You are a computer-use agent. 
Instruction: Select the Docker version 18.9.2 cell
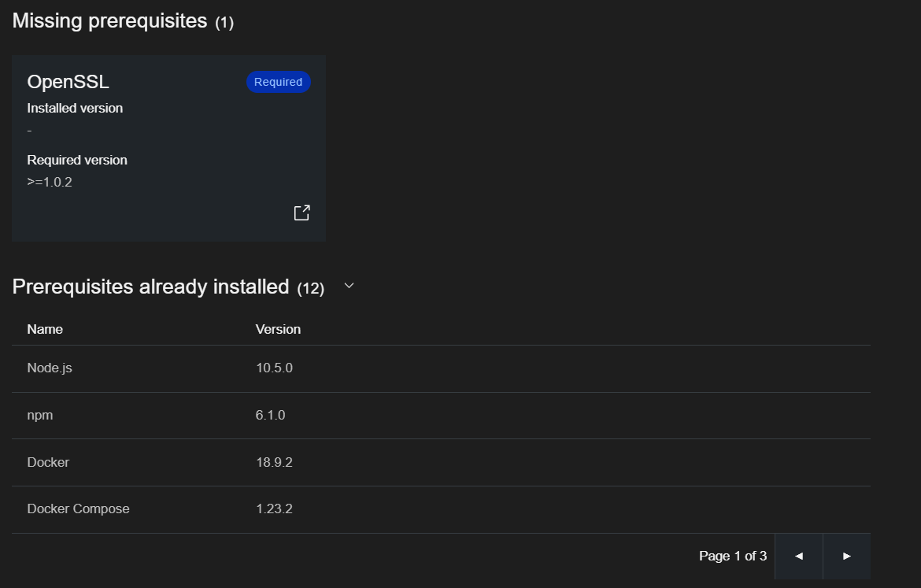click(x=274, y=462)
